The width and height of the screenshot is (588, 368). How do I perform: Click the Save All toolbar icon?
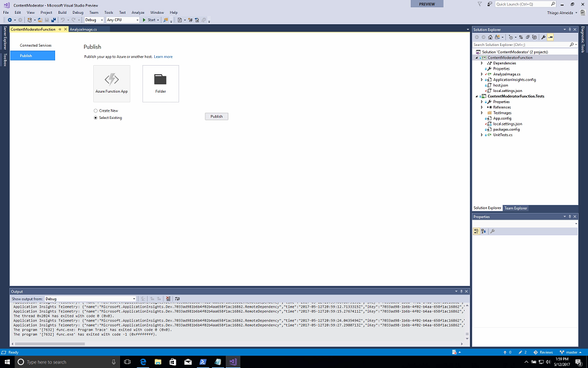click(54, 20)
